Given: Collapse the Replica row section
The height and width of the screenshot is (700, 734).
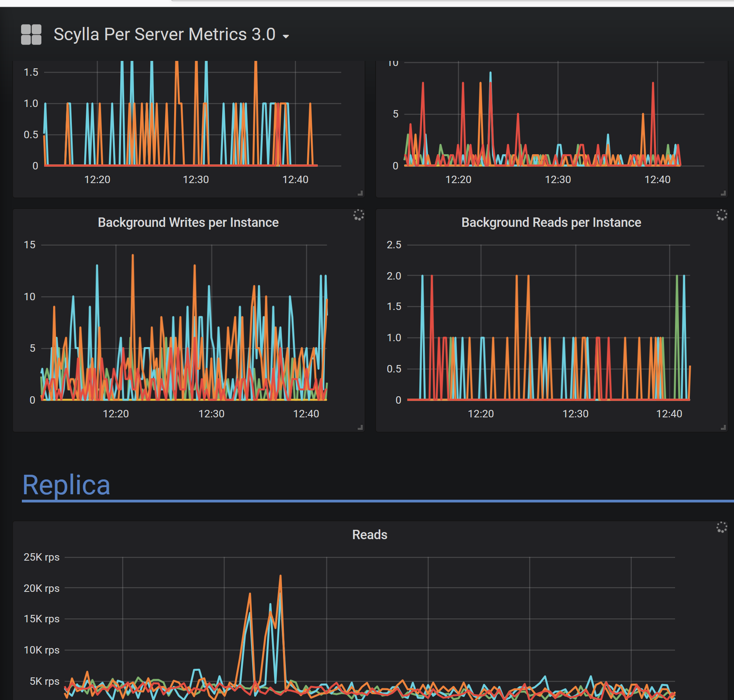Looking at the screenshot, I should coord(66,484).
